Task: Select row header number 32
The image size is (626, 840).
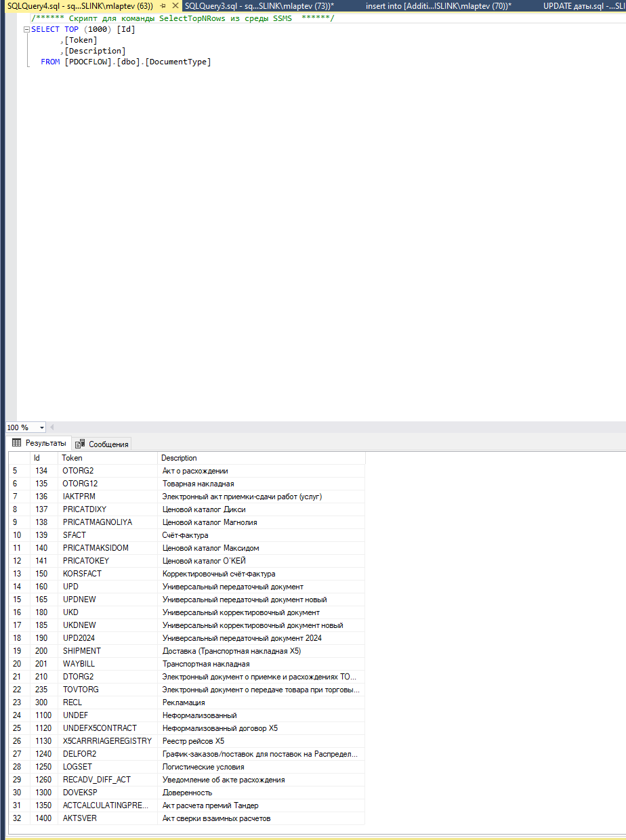Action: (x=19, y=818)
